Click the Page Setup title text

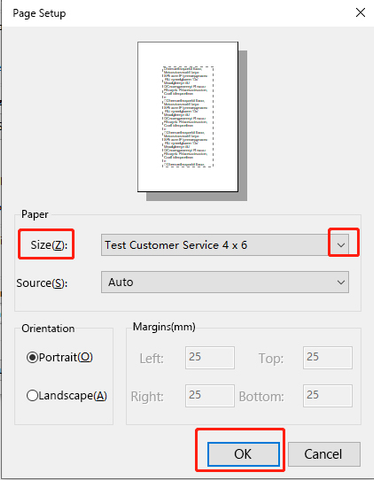point(39,13)
